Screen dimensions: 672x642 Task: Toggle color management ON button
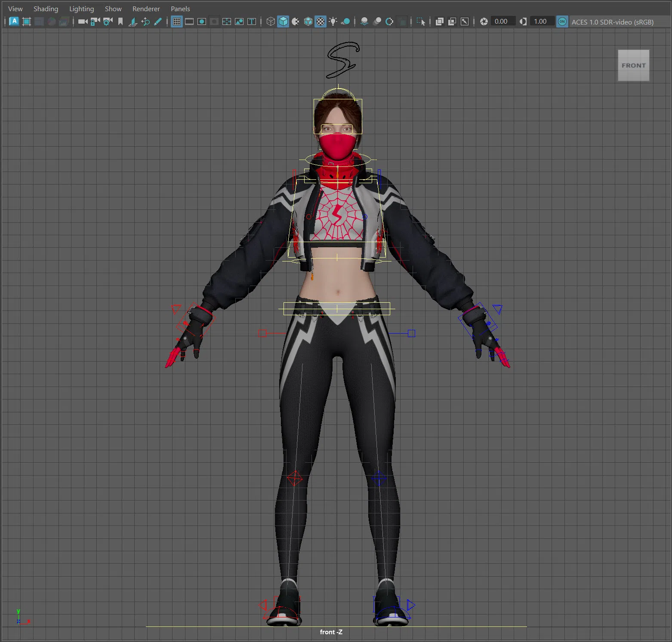pyautogui.click(x=562, y=22)
